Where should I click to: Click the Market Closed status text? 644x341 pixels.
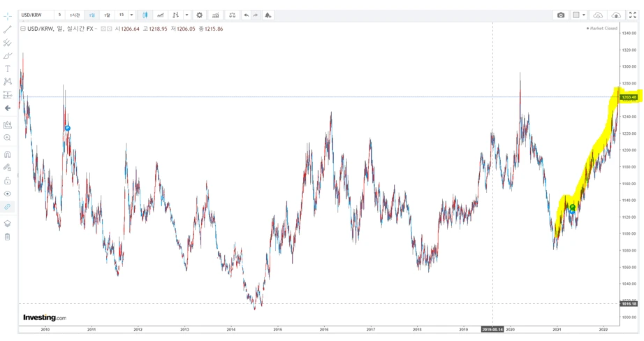pyautogui.click(x=603, y=29)
